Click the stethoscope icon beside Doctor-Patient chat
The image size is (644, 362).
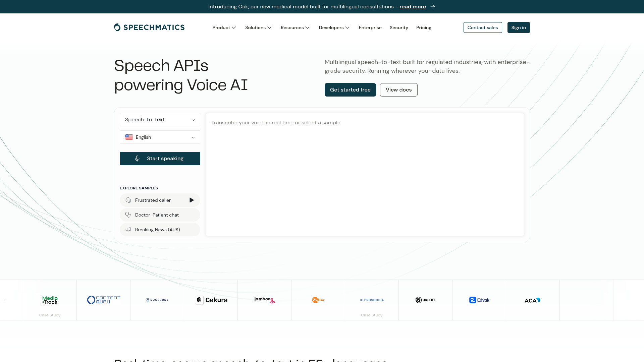click(128, 215)
